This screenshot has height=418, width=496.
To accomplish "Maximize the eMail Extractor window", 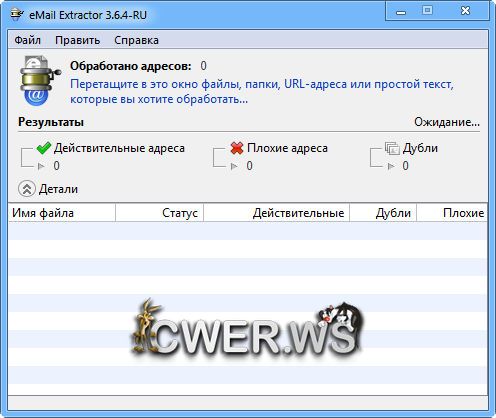I will [427, 11].
